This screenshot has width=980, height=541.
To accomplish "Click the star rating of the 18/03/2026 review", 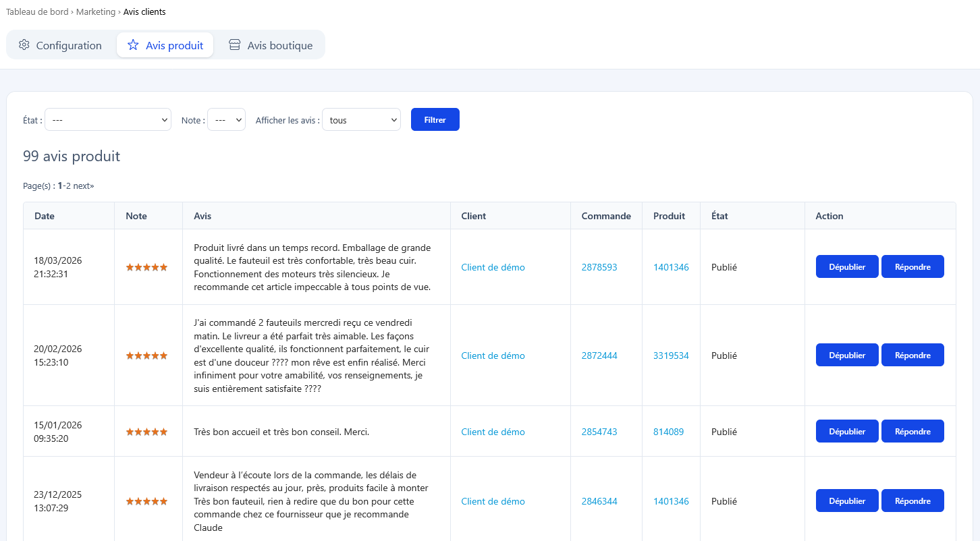I will point(146,267).
